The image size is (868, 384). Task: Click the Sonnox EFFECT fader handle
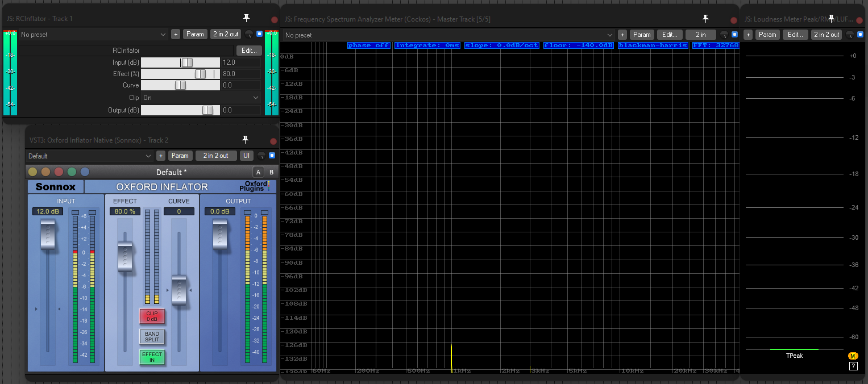tap(125, 256)
